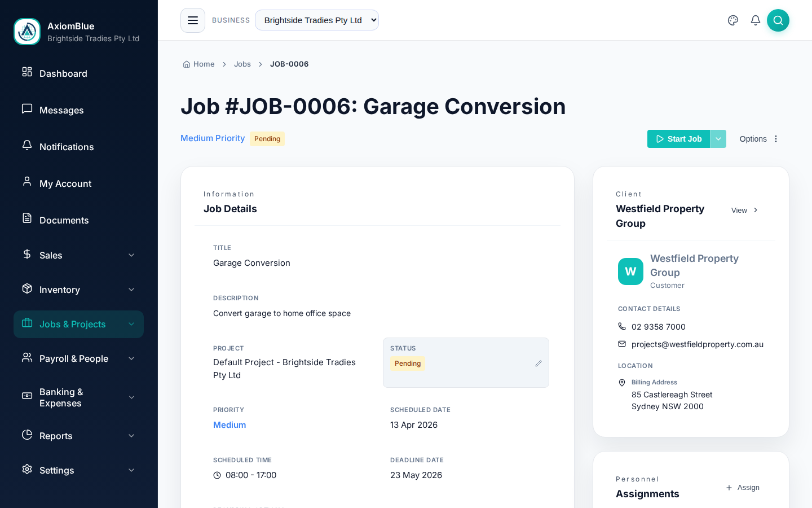Open the hamburger navigation menu
Image resolution: width=812 pixels, height=508 pixels.
click(193, 20)
